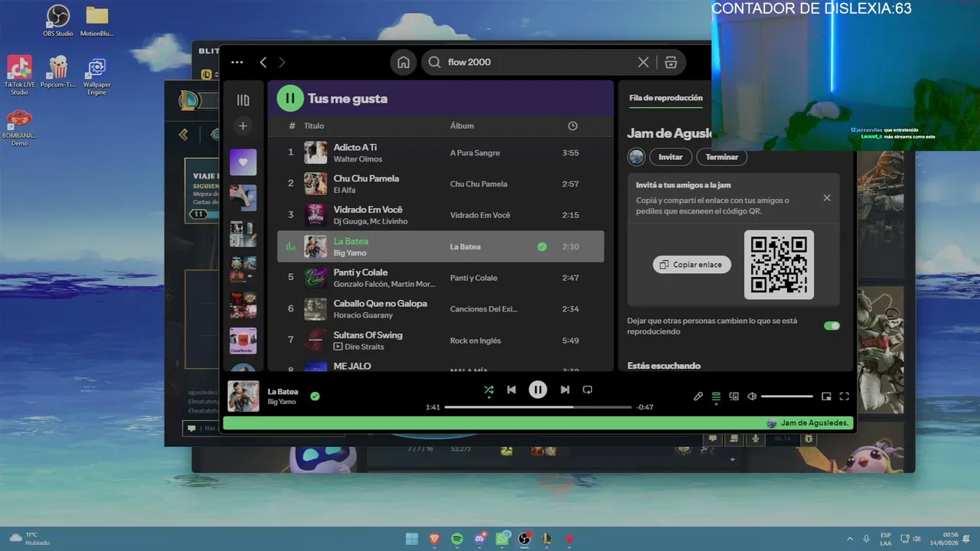Sort tracks by Título column
Viewport: 980px width, 551px height.
[x=314, y=126]
